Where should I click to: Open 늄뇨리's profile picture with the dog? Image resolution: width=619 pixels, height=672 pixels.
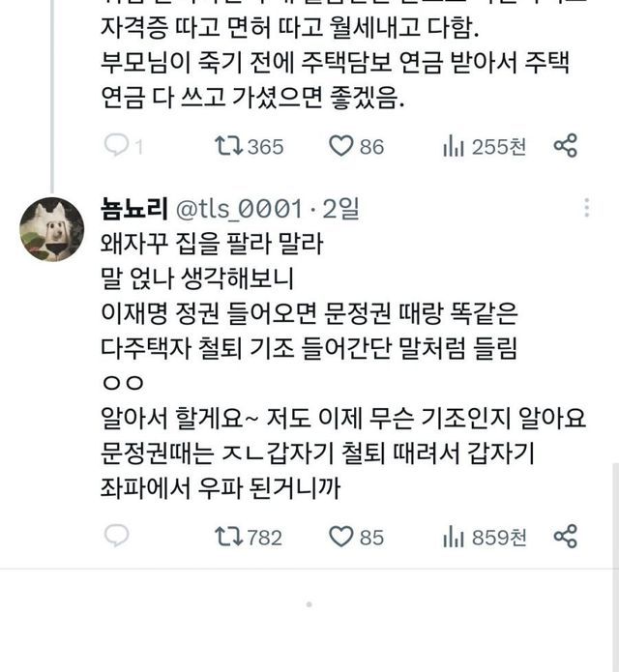tap(51, 228)
